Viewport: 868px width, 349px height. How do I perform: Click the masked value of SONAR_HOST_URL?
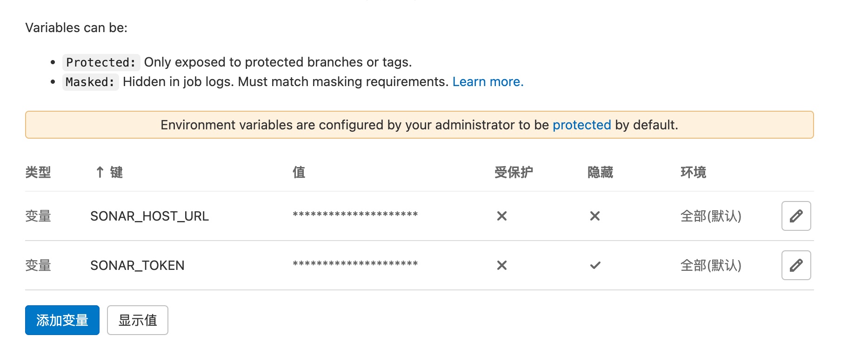click(x=355, y=215)
